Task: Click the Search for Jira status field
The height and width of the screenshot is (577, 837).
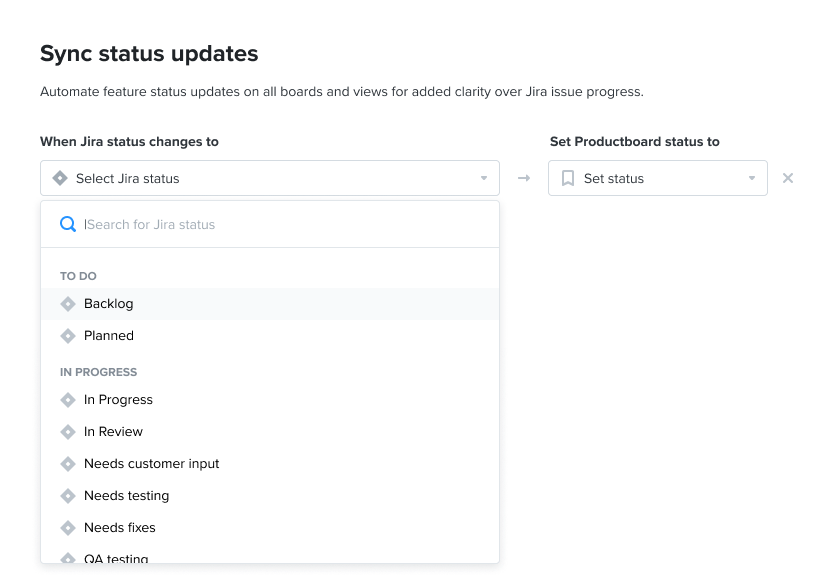Action: pos(200,224)
